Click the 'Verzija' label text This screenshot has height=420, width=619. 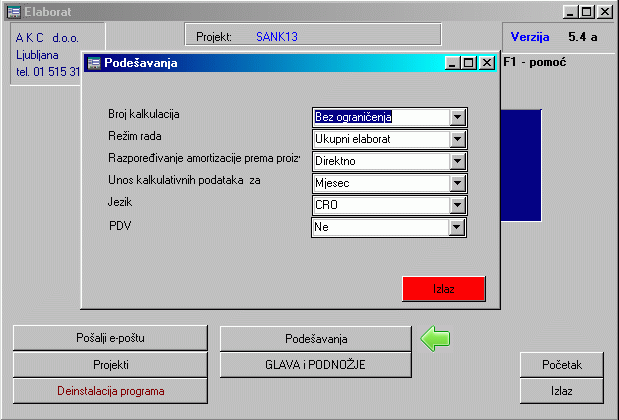(x=530, y=37)
